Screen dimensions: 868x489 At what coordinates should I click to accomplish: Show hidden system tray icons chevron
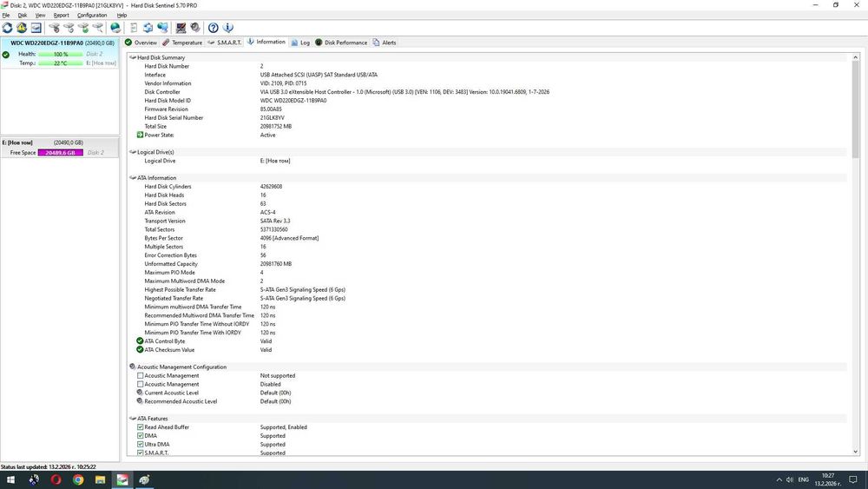click(x=779, y=479)
